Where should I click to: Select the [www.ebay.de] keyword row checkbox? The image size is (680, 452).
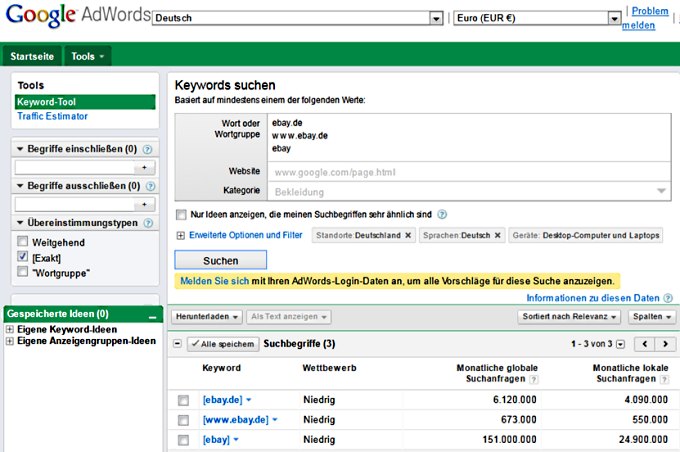coord(183,420)
